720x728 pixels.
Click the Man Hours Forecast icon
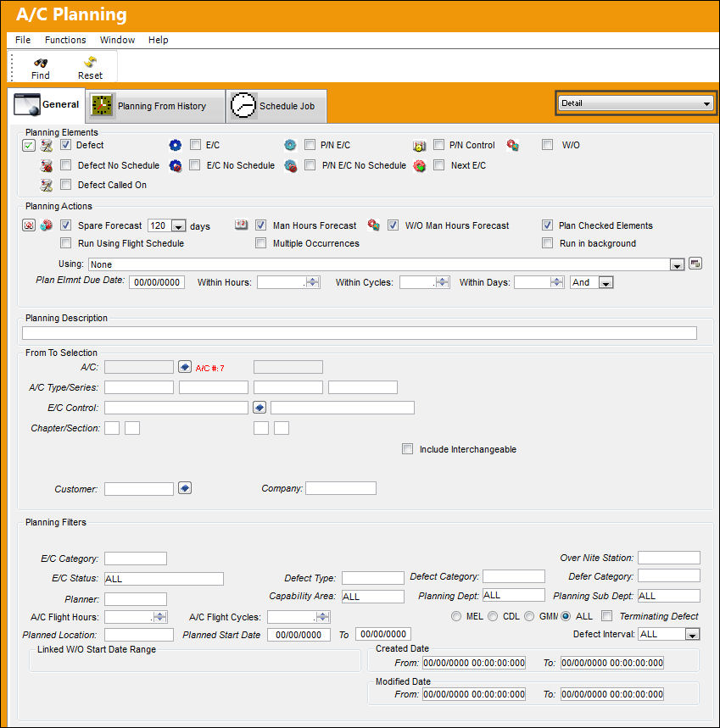click(x=241, y=225)
